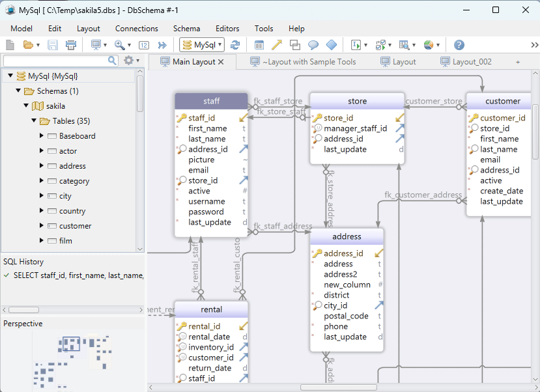Image resolution: width=540 pixels, height=392 pixels.
Task: Select the rental table header in diagram
Action: pyautogui.click(x=211, y=309)
